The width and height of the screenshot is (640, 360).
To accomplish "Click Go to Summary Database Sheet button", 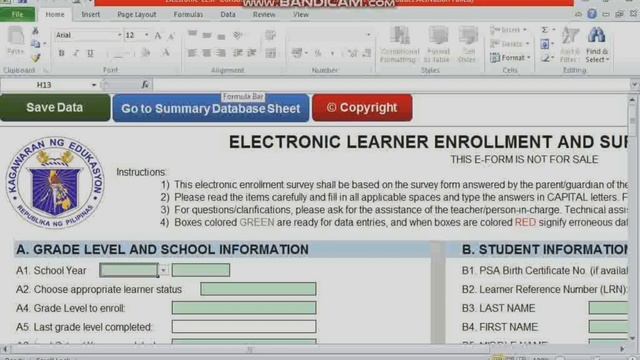I will point(211,108).
